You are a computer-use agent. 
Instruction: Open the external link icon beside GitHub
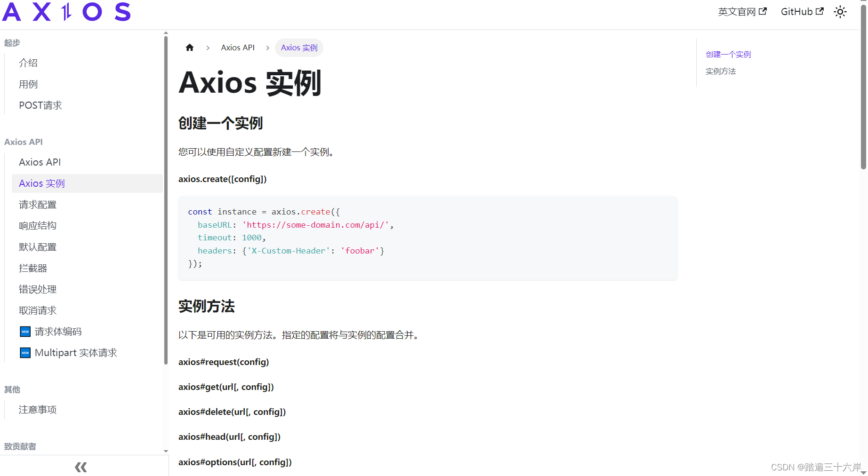coord(820,11)
